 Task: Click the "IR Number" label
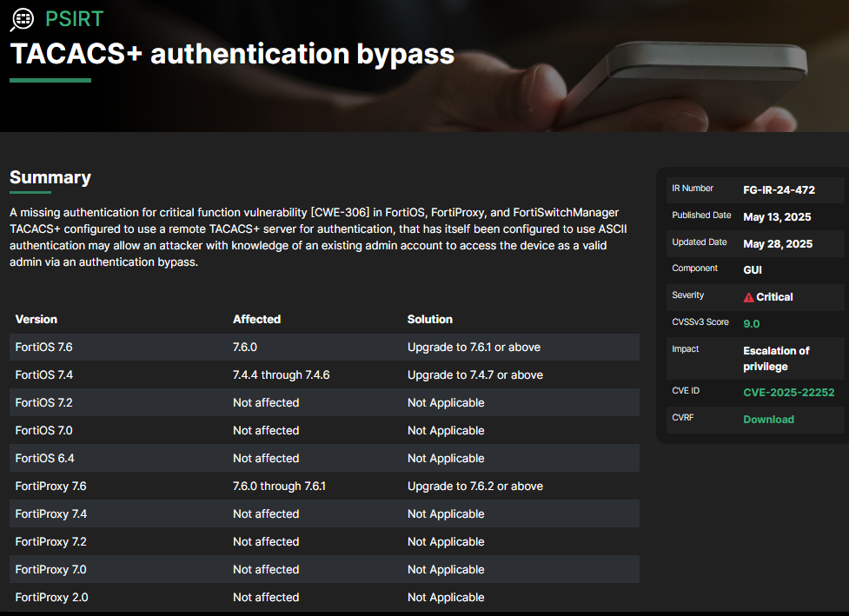coord(693,189)
